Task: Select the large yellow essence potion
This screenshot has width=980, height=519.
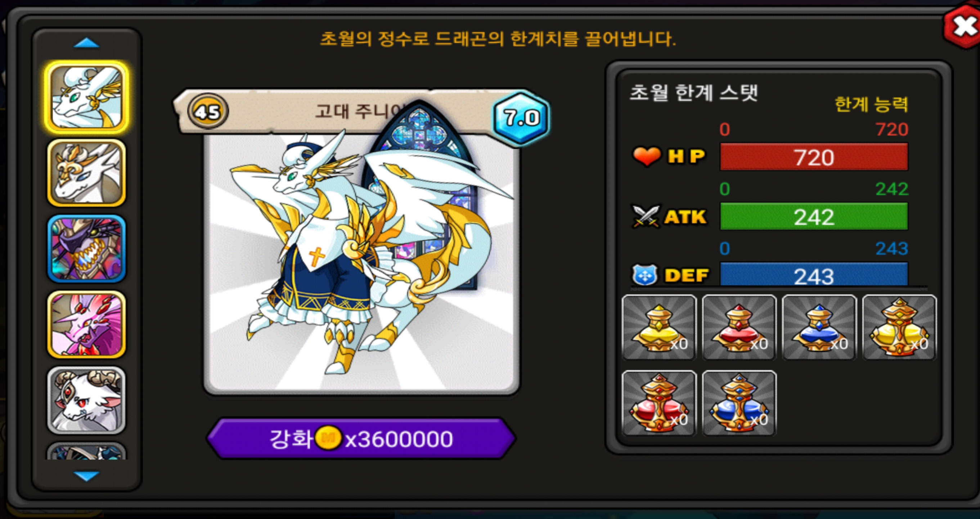Action: click(x=899, y=327)
